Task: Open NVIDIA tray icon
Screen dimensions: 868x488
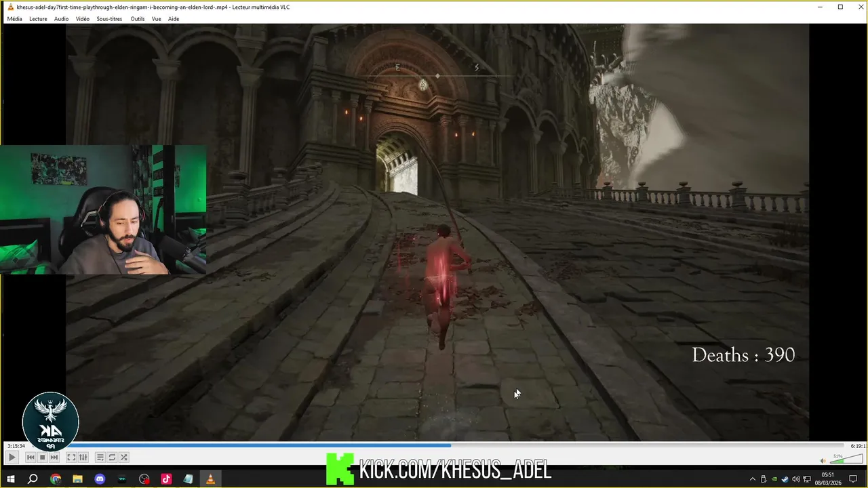Action: click(774, 479)
